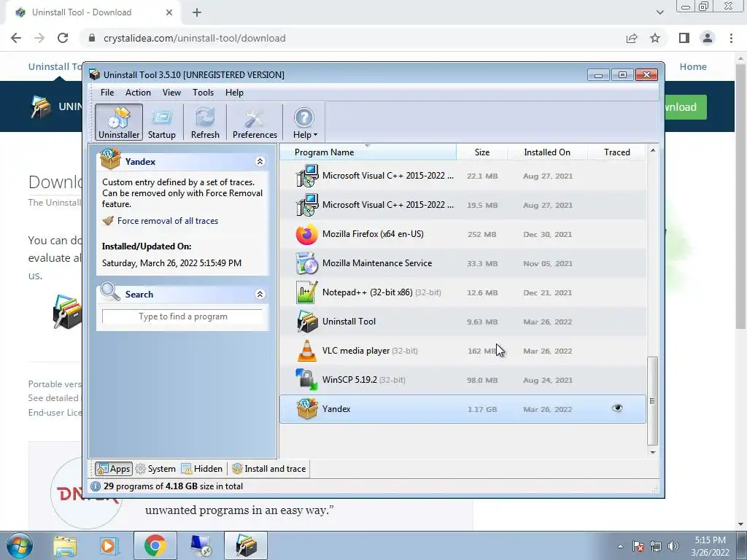Click the Uninstall Tool title bar icon

95,75
